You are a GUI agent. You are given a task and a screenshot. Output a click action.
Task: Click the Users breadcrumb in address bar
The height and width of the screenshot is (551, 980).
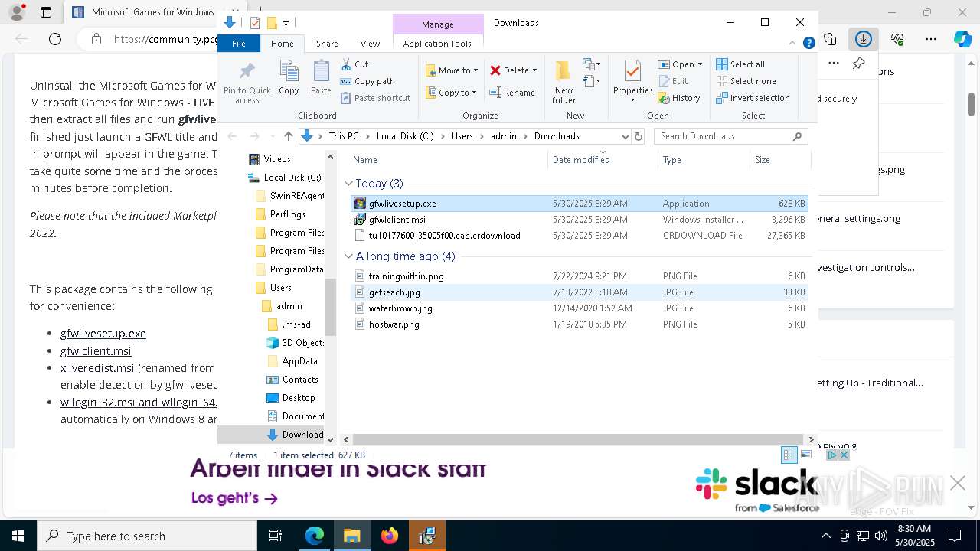click(x=462, y=136)
